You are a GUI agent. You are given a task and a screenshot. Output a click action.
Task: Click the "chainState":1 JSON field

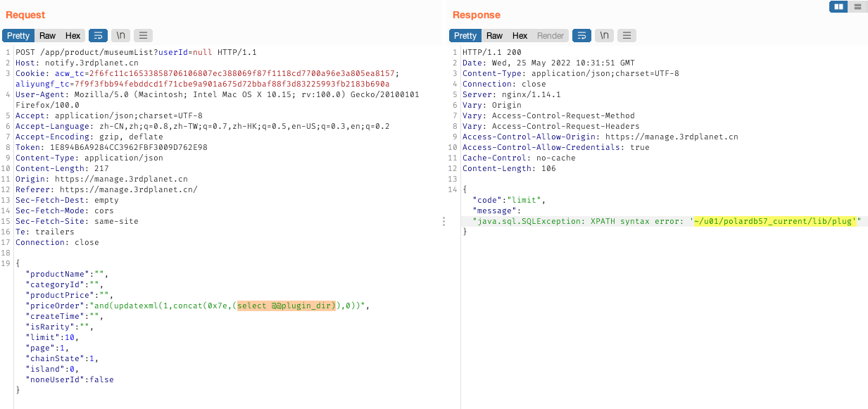pyautogui.click(x=62, y=359)
